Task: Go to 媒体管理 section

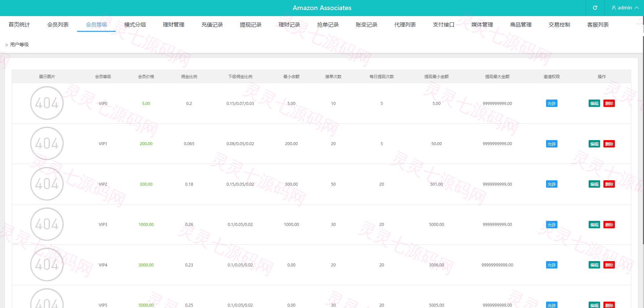Action: (x=482, y=24)
